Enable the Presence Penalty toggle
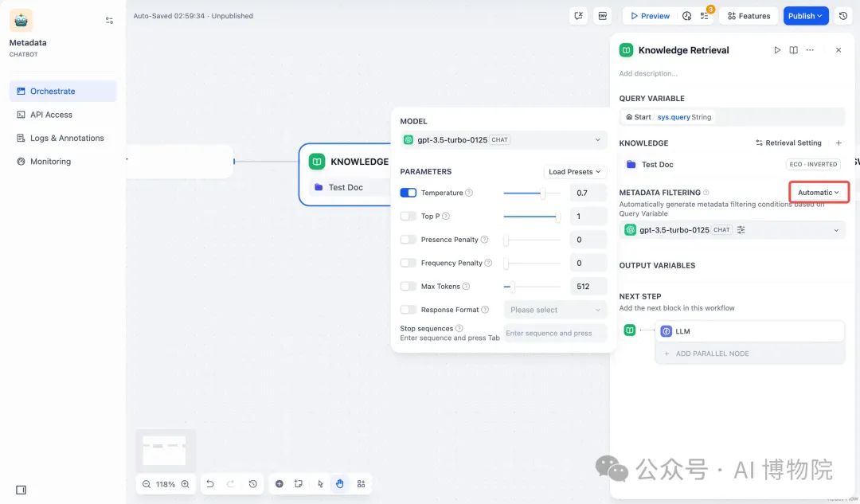This screenshot has height=504, width=860. coord(408,240)
